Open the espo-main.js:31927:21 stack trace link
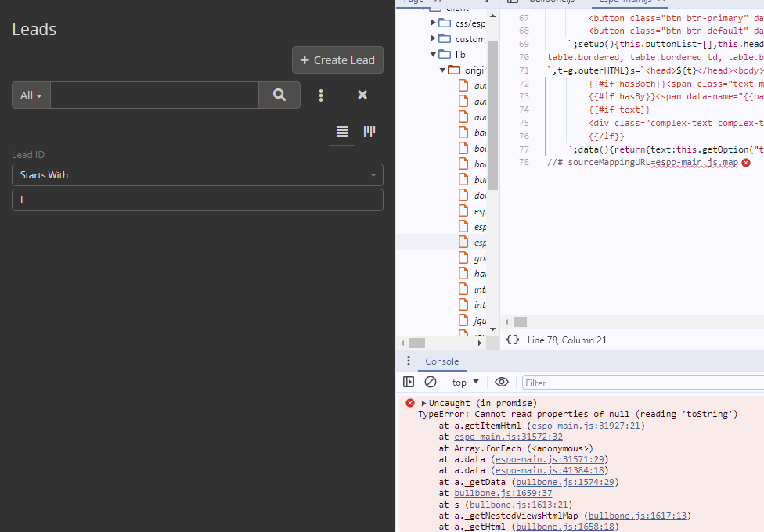The image size is (764, 532). tap(586, 426)
